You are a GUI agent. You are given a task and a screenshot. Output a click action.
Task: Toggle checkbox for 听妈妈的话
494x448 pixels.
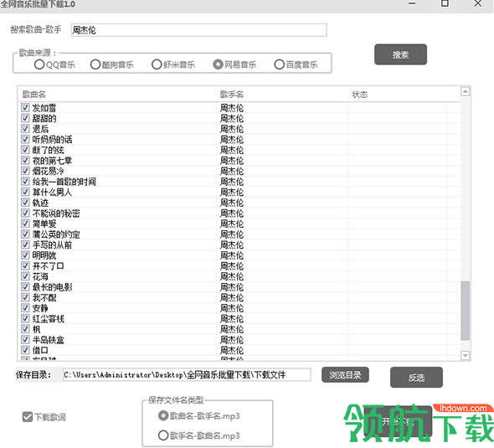(x=25, y=139)
